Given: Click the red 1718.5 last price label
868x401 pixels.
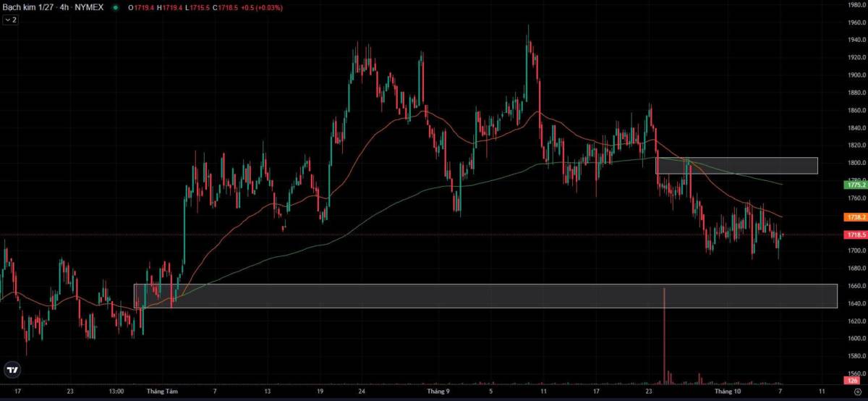Looking at the screenshot, I should tap(855, 235).
